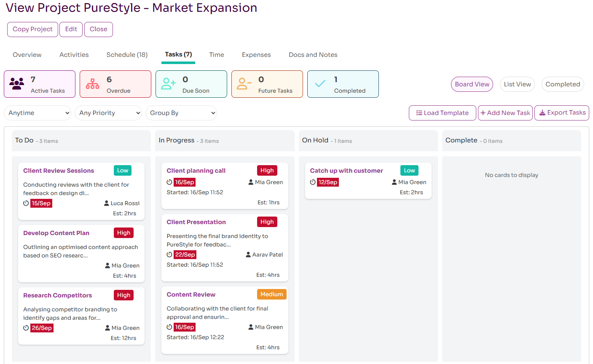Image resolution: width=593 pixels, height=364 pixels.
Task: Open the Docs and Notes tab
Action: 313,55
